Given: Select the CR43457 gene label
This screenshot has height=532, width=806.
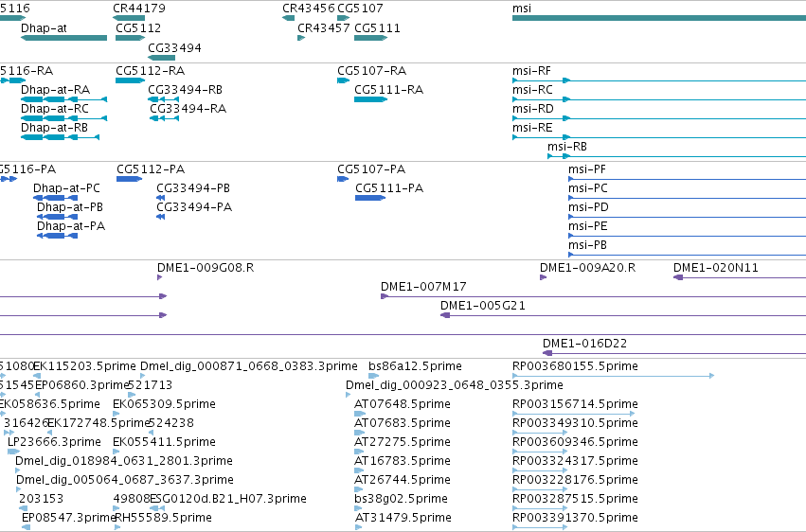Looking at the screenshot, I should click(x=324, y=28).
